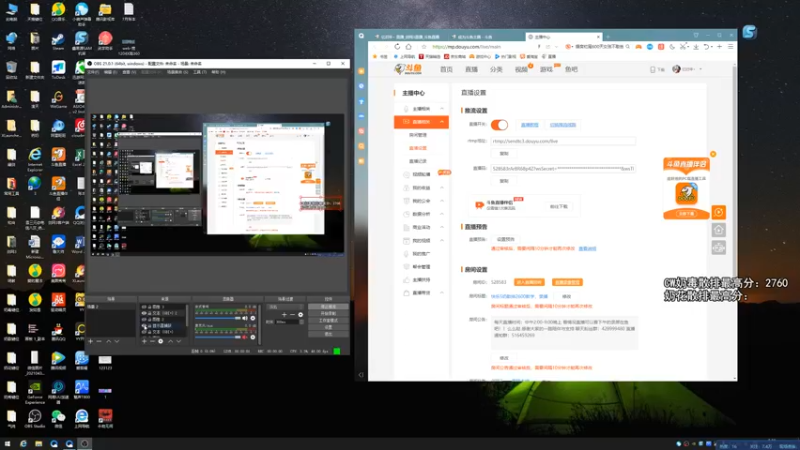Viewport: 800px width, 450px height.
Task: Remove selected source in OBS Sources panel
Action: click(153, 341)
